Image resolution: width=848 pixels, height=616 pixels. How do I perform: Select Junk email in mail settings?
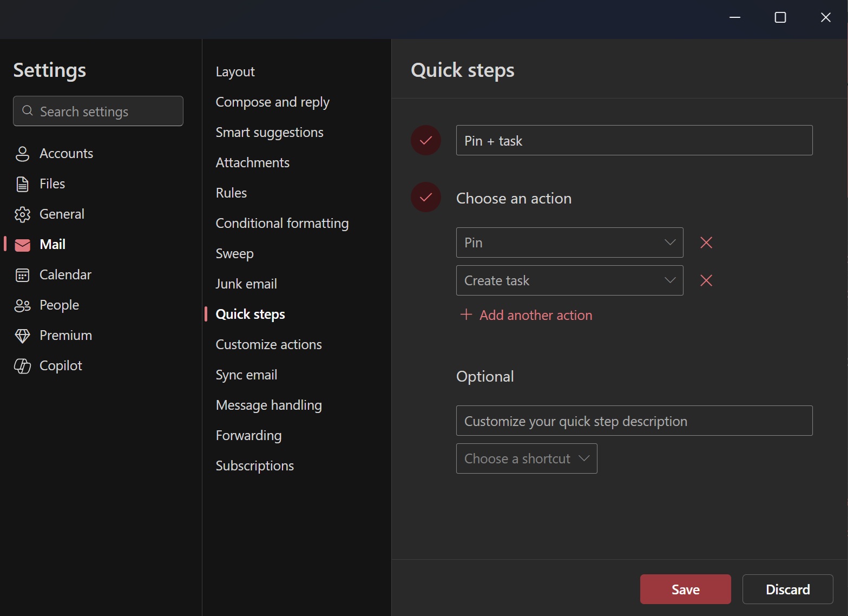click(x=246, y=284)
